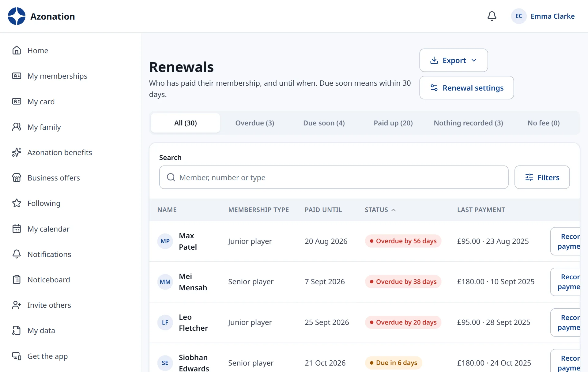Click the Overdue by 56 days badge
This screenshot has width=588, height=372.
[x=403, y=241]
